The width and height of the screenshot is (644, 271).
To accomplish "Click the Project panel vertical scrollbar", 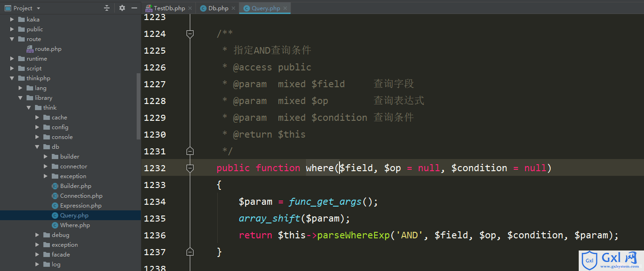I will point(138,106).
